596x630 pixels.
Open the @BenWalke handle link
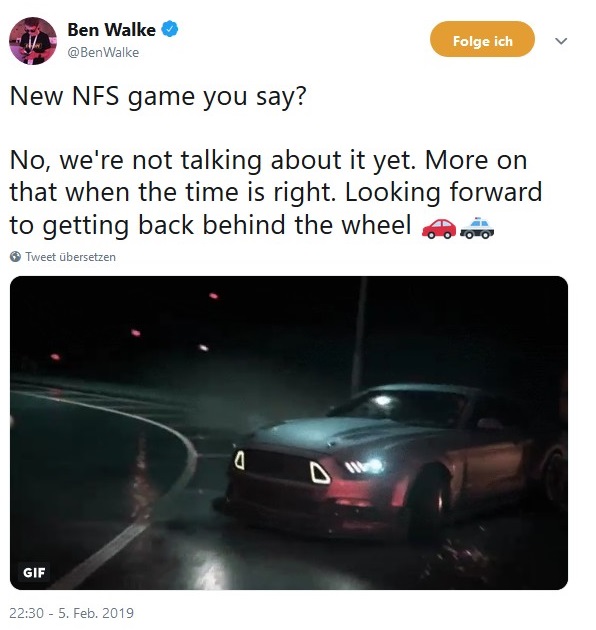tap(103, 52)
